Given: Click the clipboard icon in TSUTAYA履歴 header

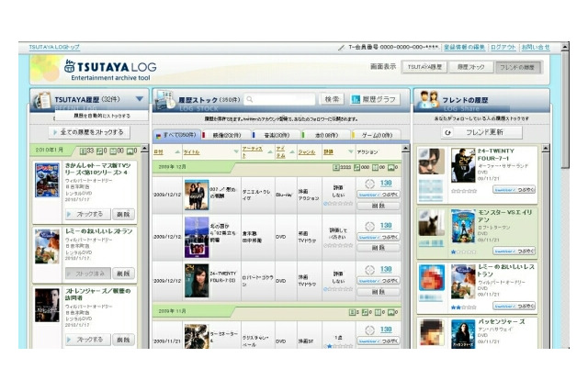Looking at the screenshot, I should point(41,100).
